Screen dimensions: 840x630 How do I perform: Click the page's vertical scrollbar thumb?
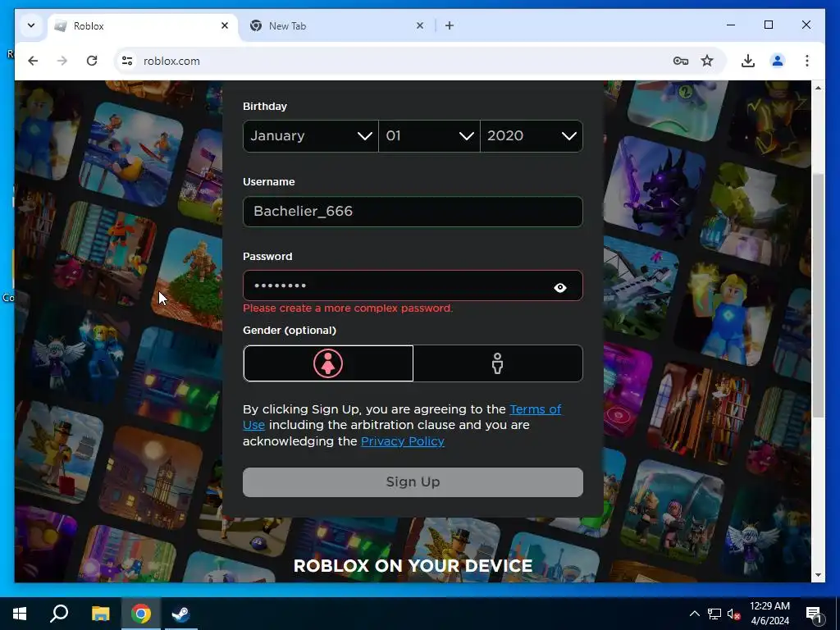(818, 294)
